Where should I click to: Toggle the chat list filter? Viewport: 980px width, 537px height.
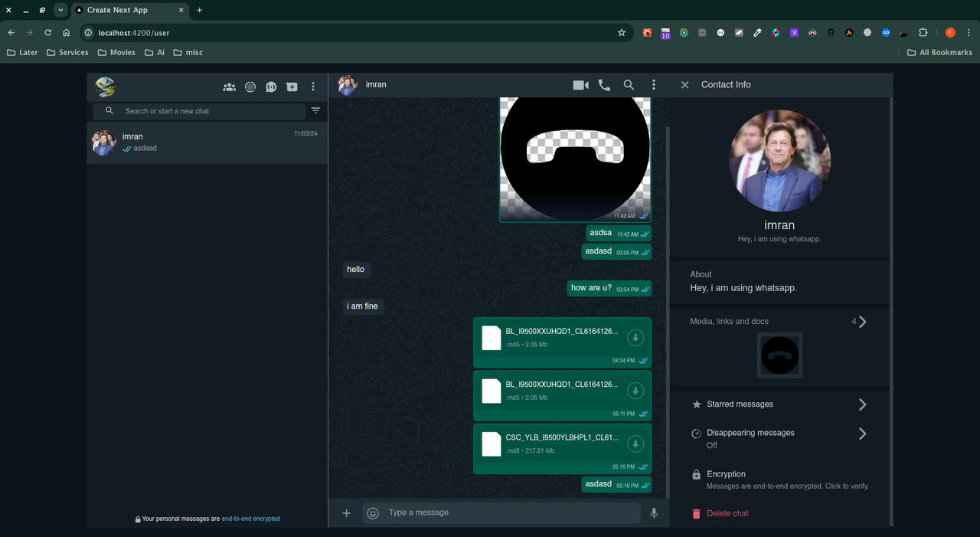click(316, 110)
